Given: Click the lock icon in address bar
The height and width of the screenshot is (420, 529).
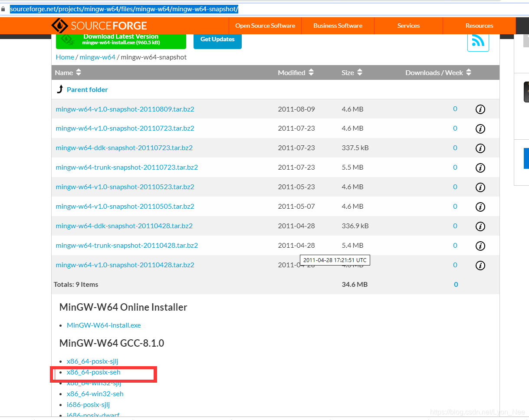Looking at the screenshot, I should 3,9.
